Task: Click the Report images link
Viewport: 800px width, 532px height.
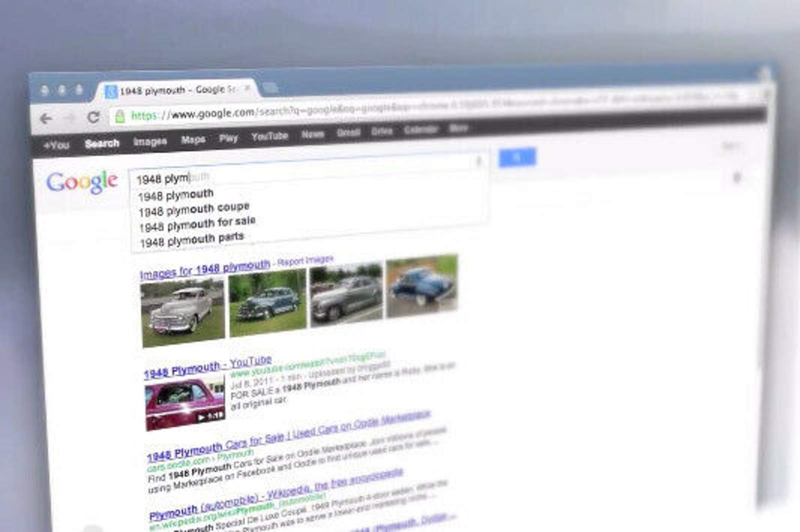Action: pos(305,260)
